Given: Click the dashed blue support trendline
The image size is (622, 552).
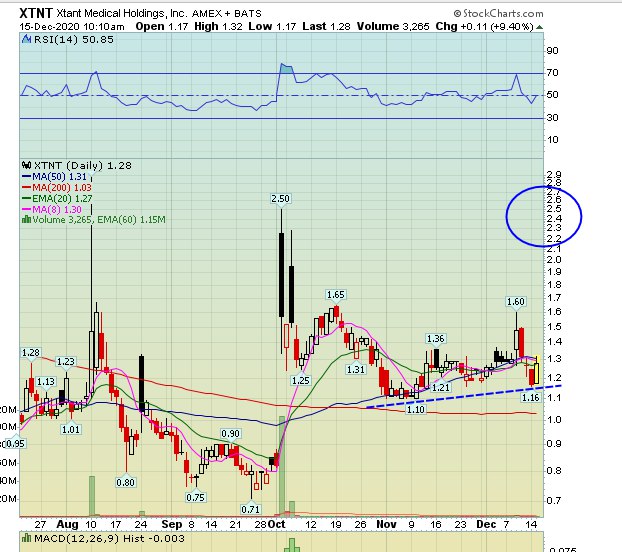Looking at the screenshot, I should point(463,396).
